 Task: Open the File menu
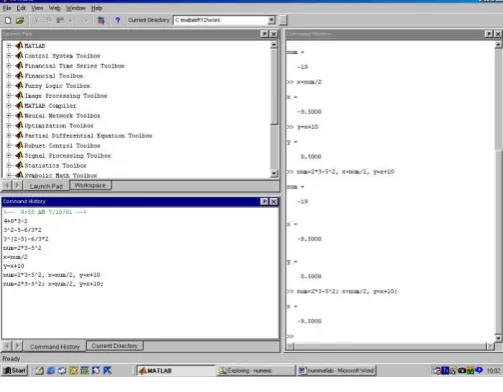(x=7, y=8)
